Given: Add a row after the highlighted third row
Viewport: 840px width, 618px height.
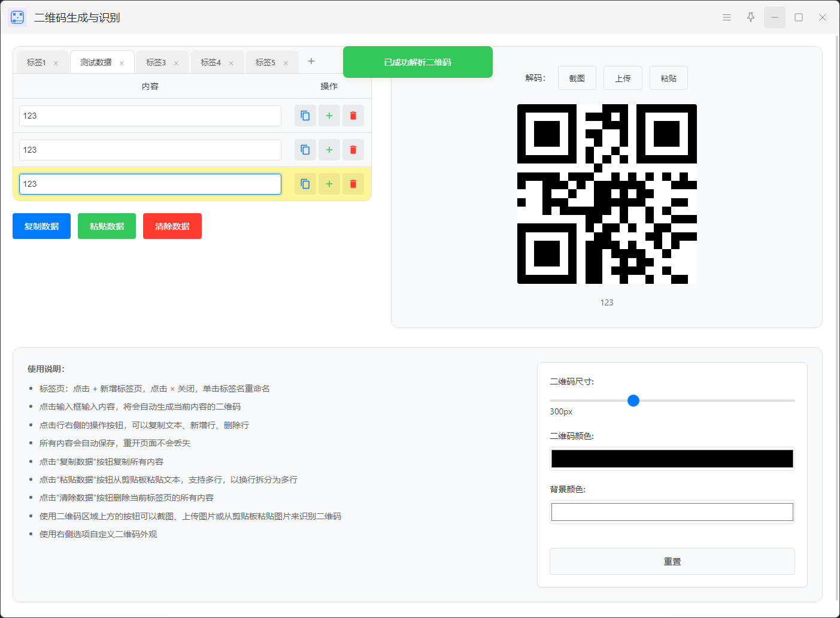Looking at the screenshot, I should click(329, 184).
